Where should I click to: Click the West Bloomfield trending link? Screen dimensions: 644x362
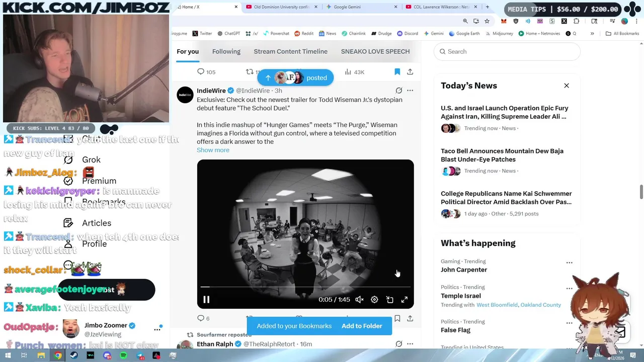coord(497,305)
